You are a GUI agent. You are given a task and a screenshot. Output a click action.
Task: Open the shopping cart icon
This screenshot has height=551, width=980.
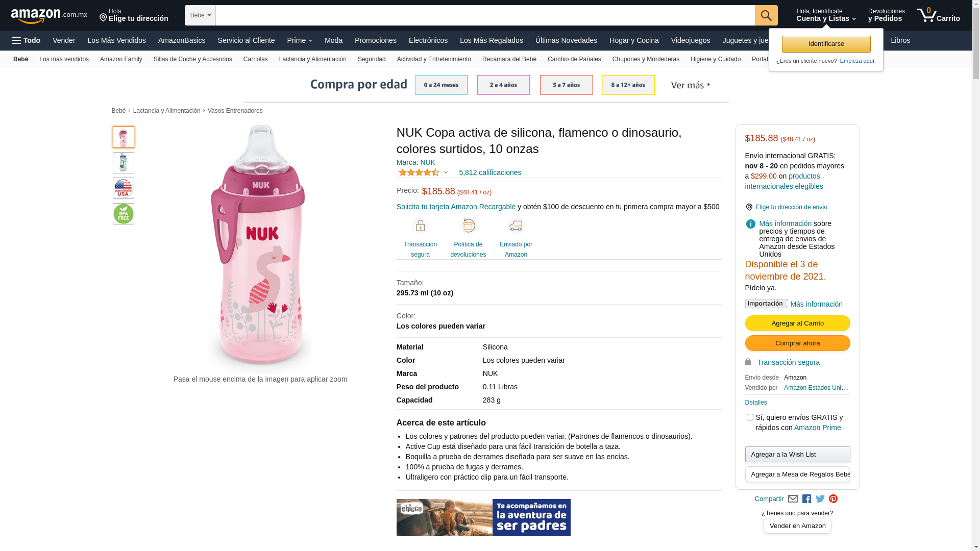(938, 15)
